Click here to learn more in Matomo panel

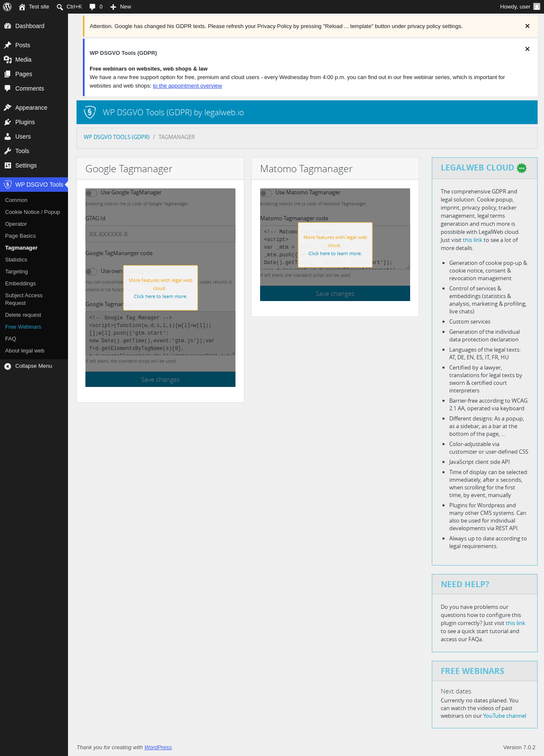click(335, 253)
